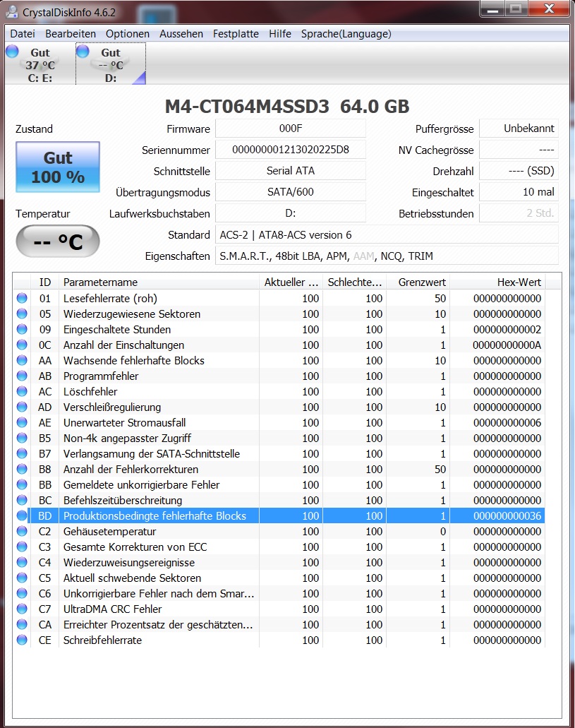Click the Gut 100 % health status button

tap(58, 167)
